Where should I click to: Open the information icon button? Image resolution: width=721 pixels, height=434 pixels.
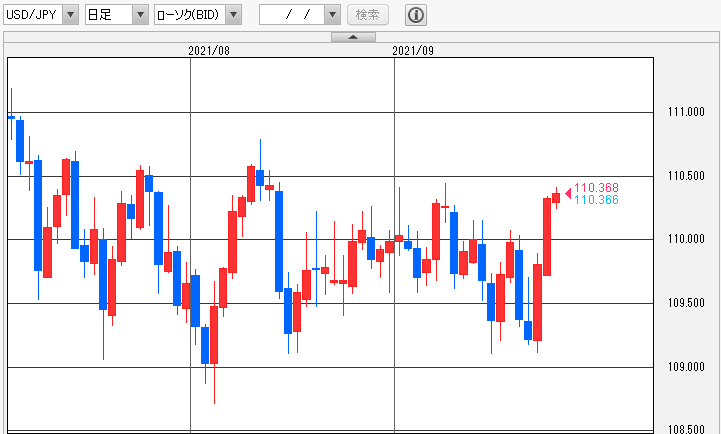tap(416, 15)
